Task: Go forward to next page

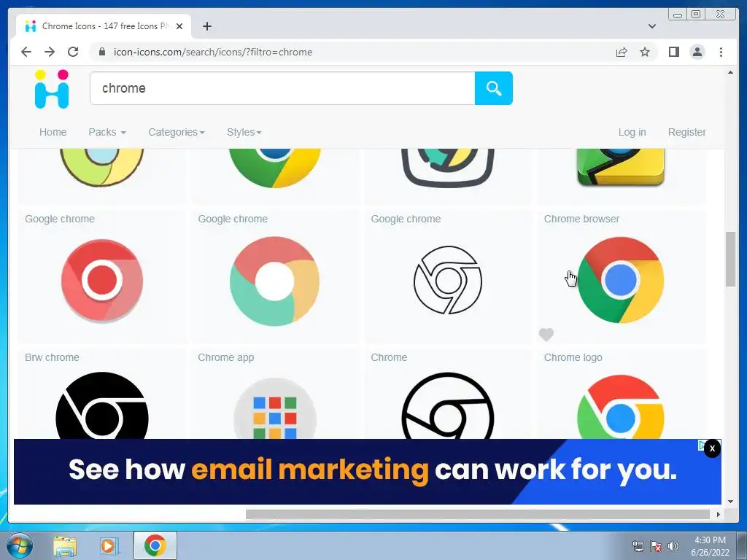Action: [50, 52]
